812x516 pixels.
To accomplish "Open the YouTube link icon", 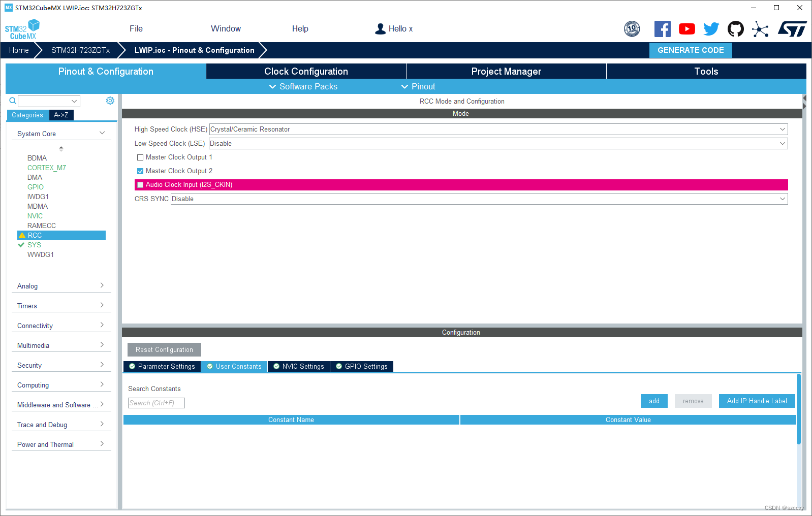I will coord(686,29).
